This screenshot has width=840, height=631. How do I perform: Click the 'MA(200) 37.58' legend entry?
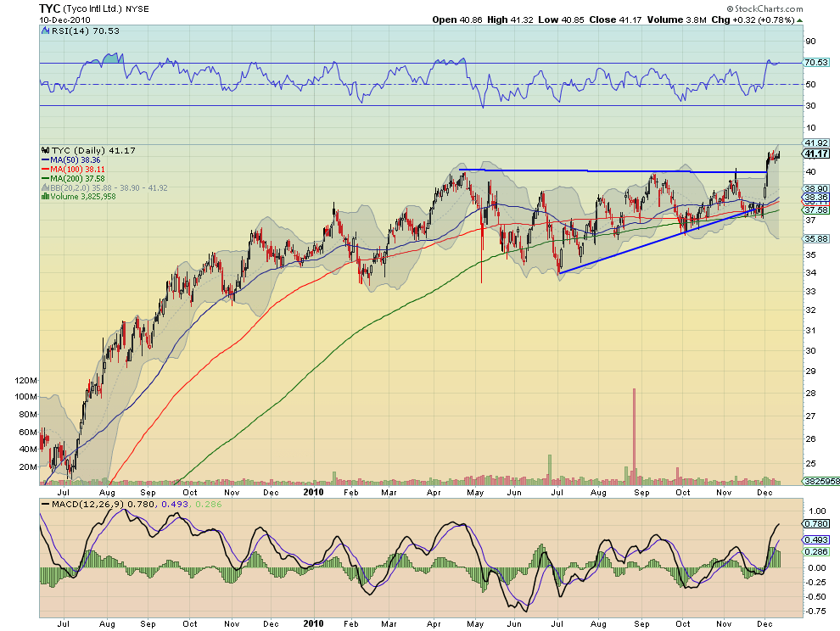77,178
